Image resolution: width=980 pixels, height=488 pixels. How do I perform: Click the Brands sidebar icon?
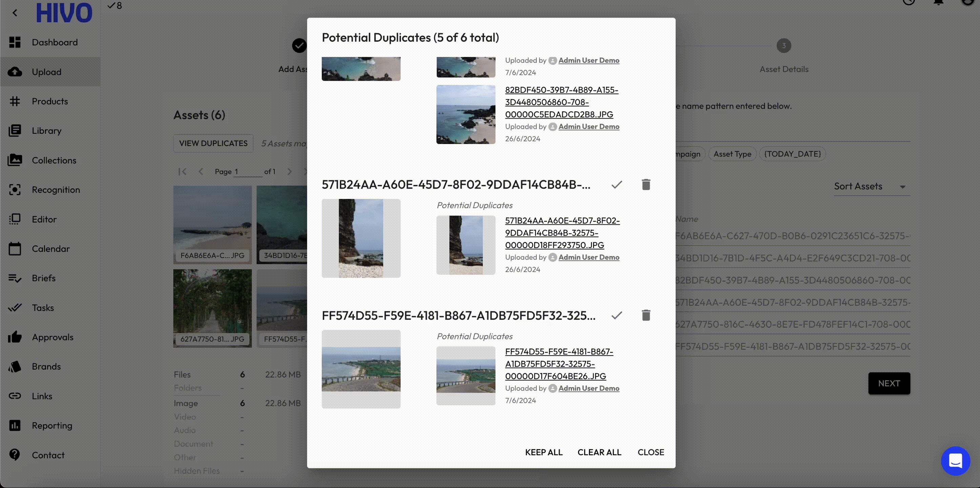15,367
